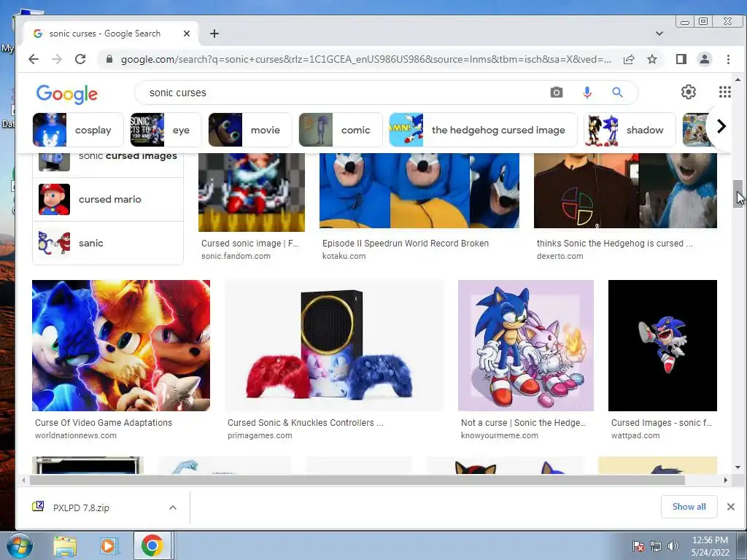
Task: Click the scroll right arrow at bottom
Action: click(x=725, y=480)
